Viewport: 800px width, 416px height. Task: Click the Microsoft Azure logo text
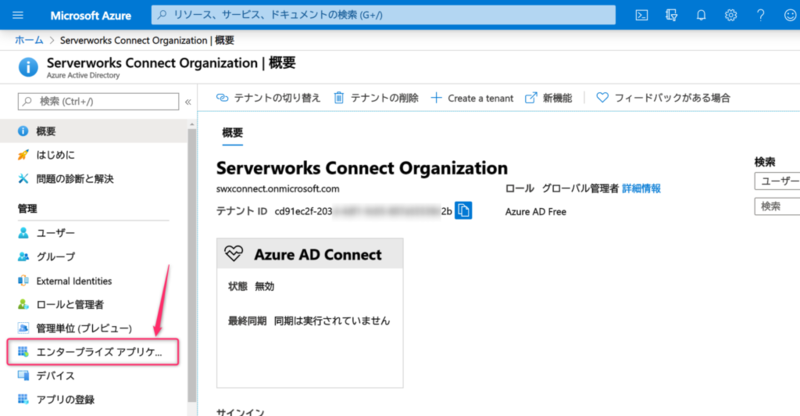pyautogui.click(x=91, y=15)
